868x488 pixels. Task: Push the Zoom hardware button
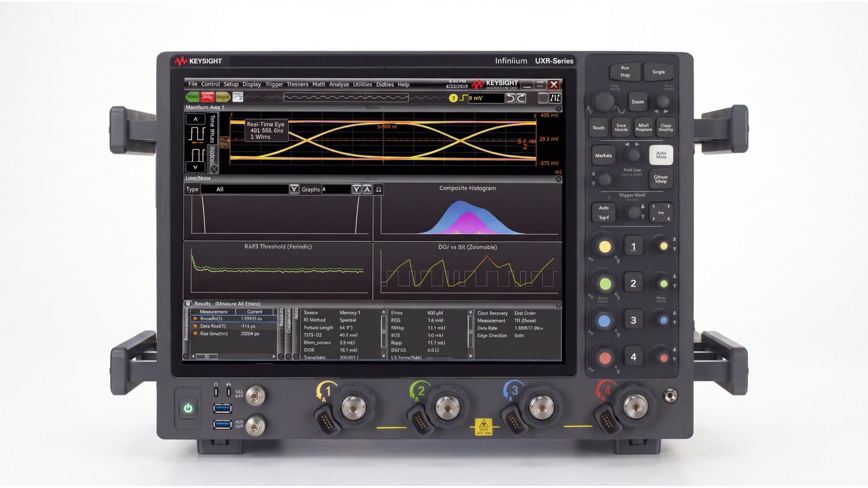click(x=637, y=101)
